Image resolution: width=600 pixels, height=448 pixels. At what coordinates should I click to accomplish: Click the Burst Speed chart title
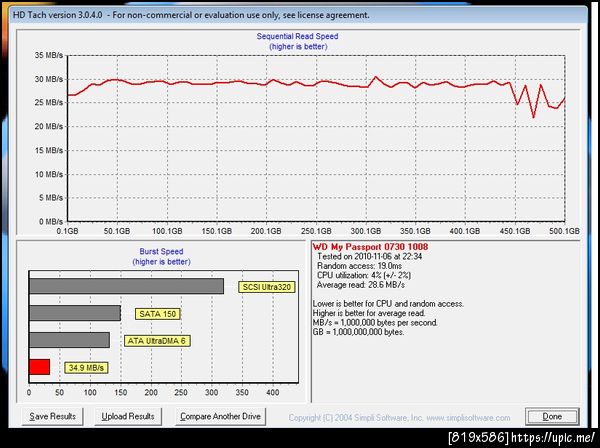coord(161,252)
